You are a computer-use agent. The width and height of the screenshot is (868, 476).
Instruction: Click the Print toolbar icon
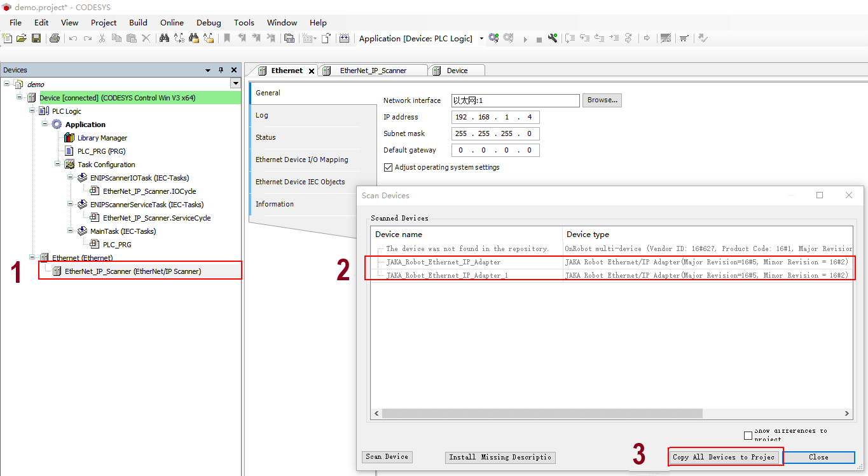point(55,38)
